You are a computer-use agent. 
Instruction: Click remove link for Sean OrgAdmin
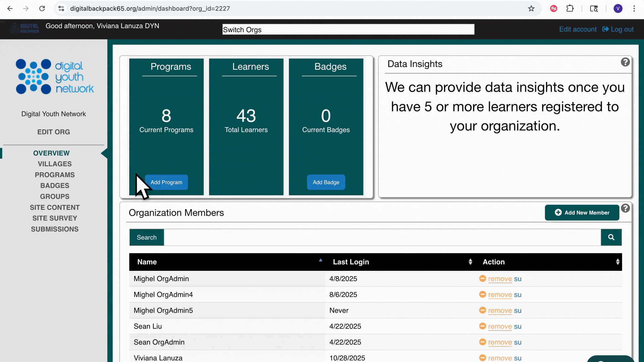(x=500, y=342)
